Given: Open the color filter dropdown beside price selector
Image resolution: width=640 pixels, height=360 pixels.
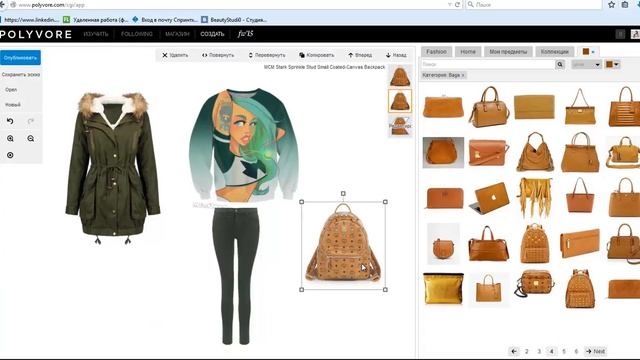Looking at the screenshot, I should click(612, 64).
